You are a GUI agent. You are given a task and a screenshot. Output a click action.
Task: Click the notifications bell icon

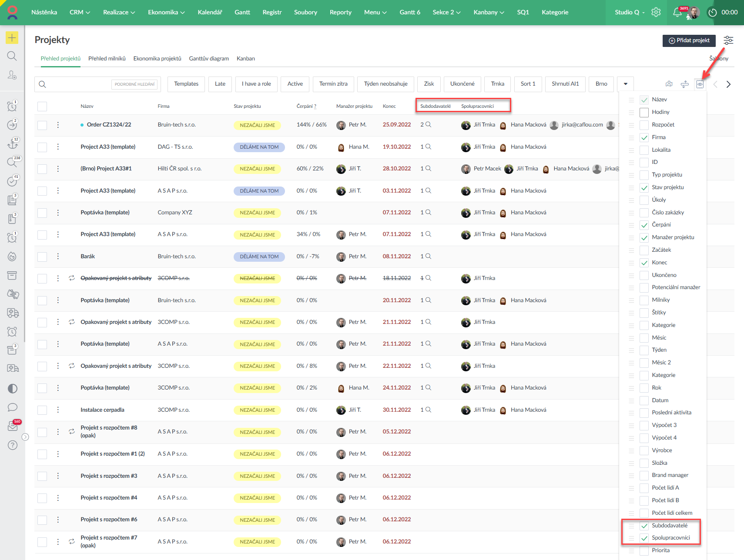(x=677, y=12)
